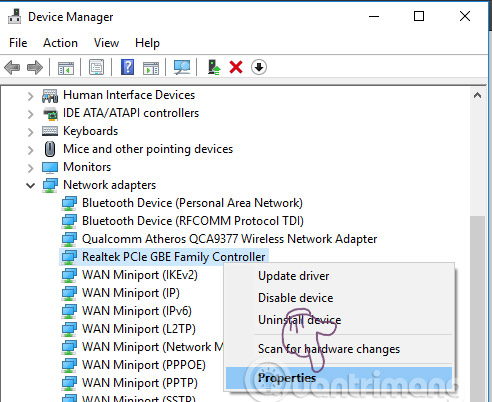Expand the Human Interface Devices node
Image resolution: width=492 pixels, height=402 pixels.
[30, 97]
